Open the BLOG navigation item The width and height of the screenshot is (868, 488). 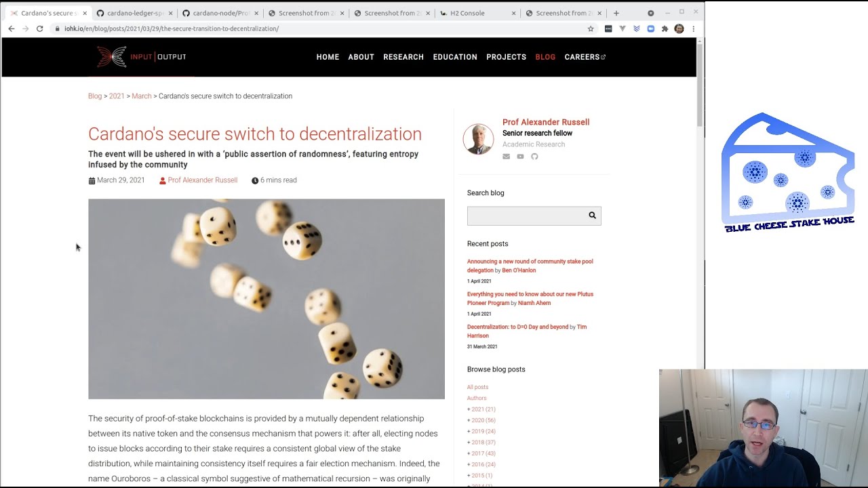click(x=545, y=57)
